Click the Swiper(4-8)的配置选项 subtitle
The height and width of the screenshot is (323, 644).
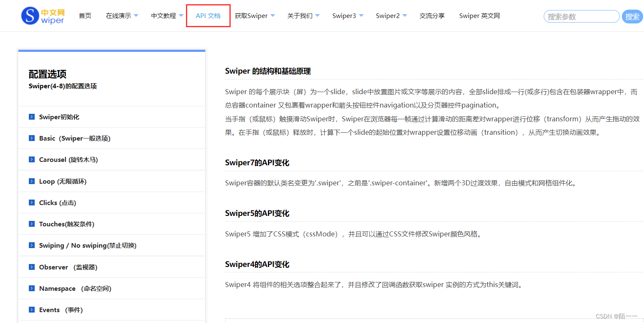pyautogui.click(x=63, y=86)
